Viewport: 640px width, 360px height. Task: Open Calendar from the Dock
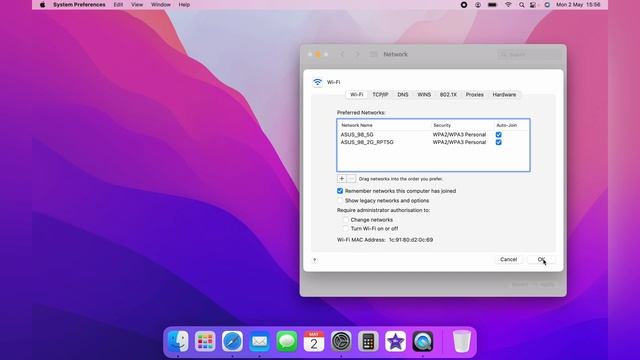(314, 341)
